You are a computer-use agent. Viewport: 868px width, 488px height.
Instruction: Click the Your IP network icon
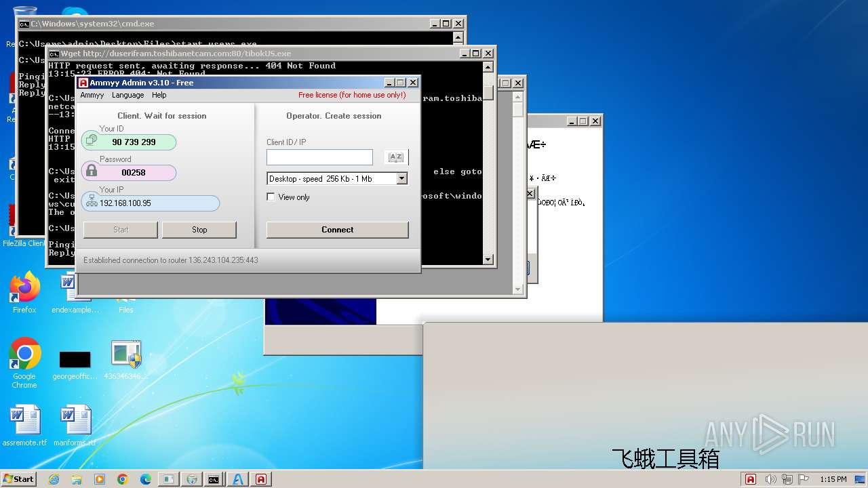[x=92, y=201]
